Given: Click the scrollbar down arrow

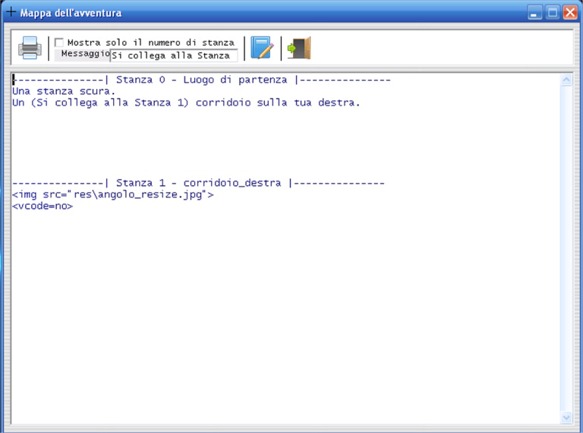Looking at the screenshot, I should [x=566, y=418].
